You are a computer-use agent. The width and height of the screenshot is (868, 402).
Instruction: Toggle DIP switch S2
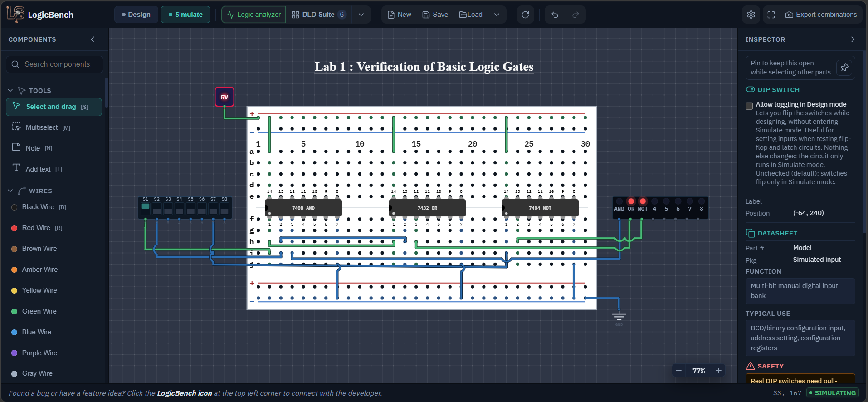coord(157,209)
